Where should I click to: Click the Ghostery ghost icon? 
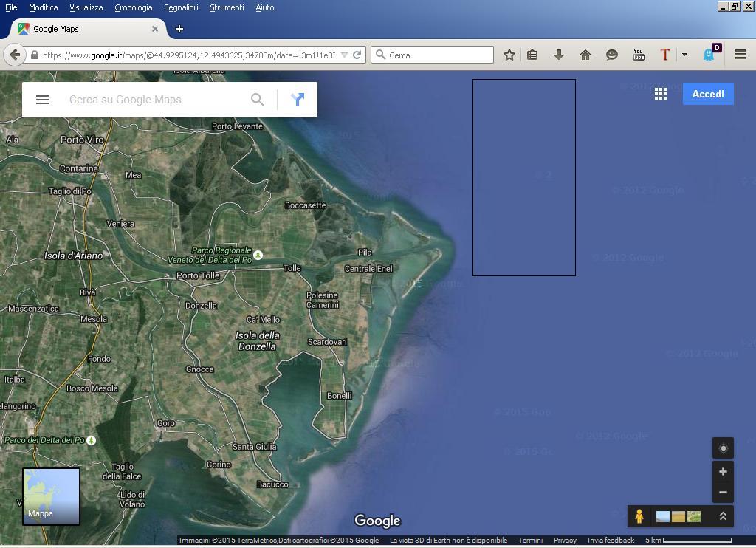[x=709, y=55]
